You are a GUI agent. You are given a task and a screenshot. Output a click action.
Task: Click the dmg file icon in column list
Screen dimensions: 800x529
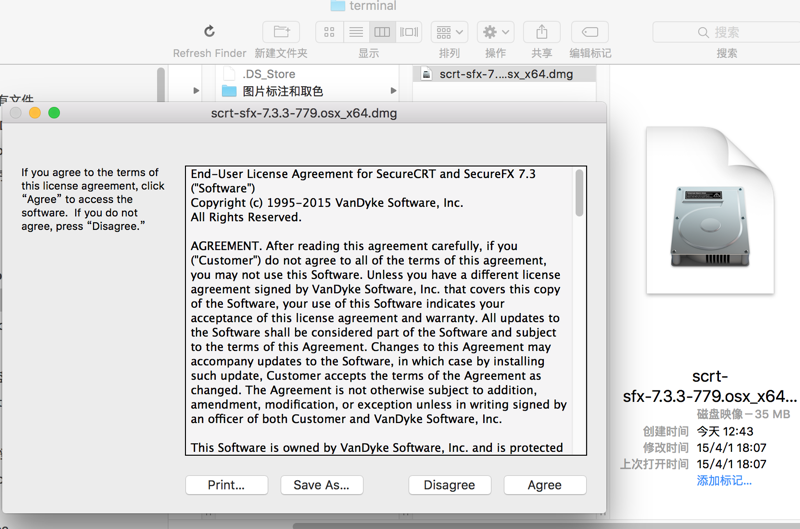pos(426,74)
